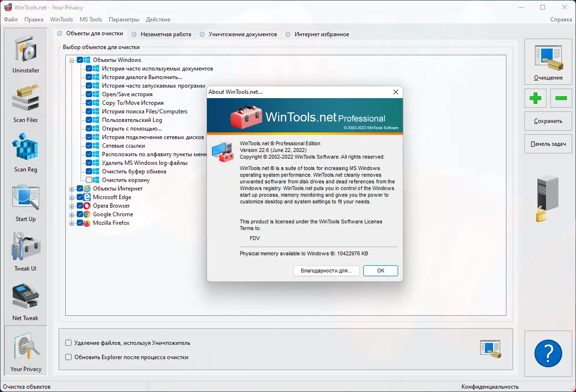Select the Объекты для очистки tab
Screen dimensions: 576x392
pos(90,33)
